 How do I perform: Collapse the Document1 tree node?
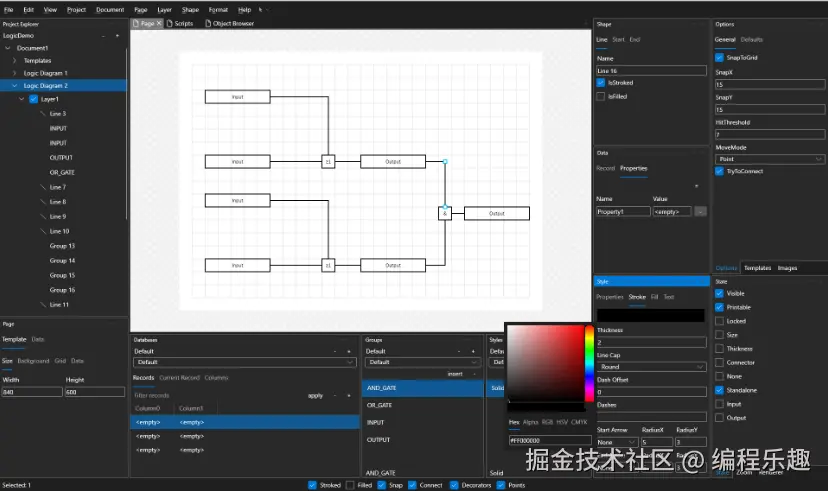(x=8, y=48)
